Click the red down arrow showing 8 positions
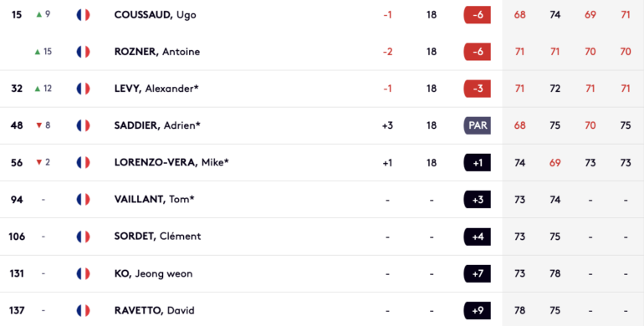 (x=39, y=125)
